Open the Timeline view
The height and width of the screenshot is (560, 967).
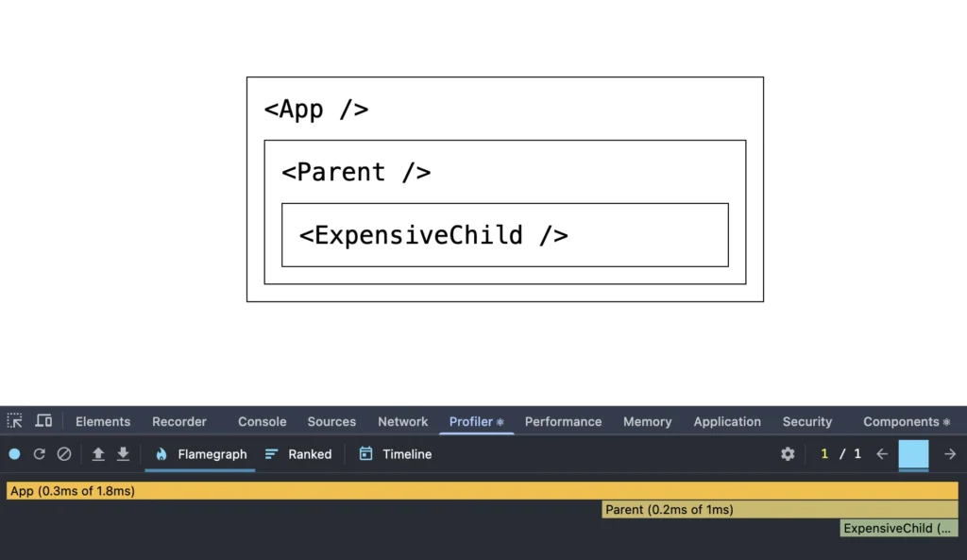coord(396,454)
